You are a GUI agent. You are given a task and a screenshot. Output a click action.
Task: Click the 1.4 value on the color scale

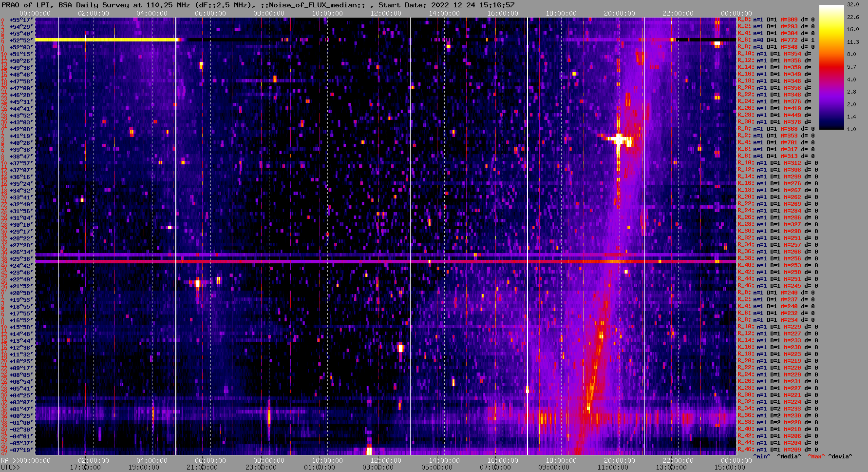pos(851,117)
